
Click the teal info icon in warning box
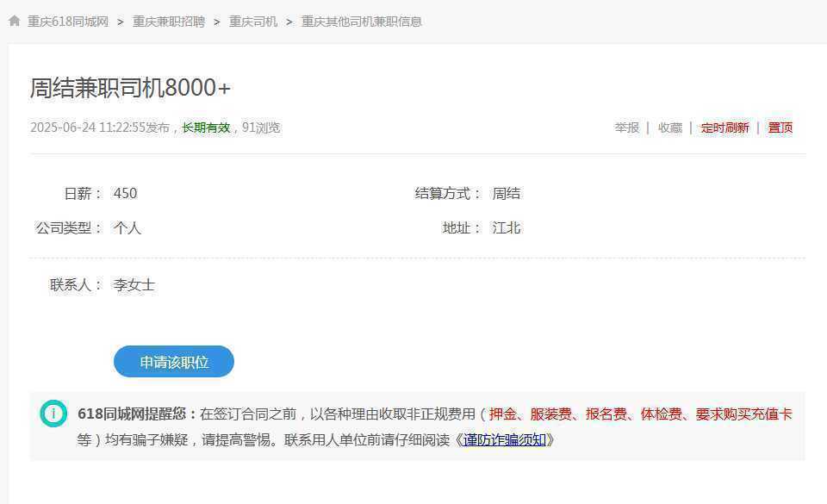pyautogui.click(x=53, y=414)
